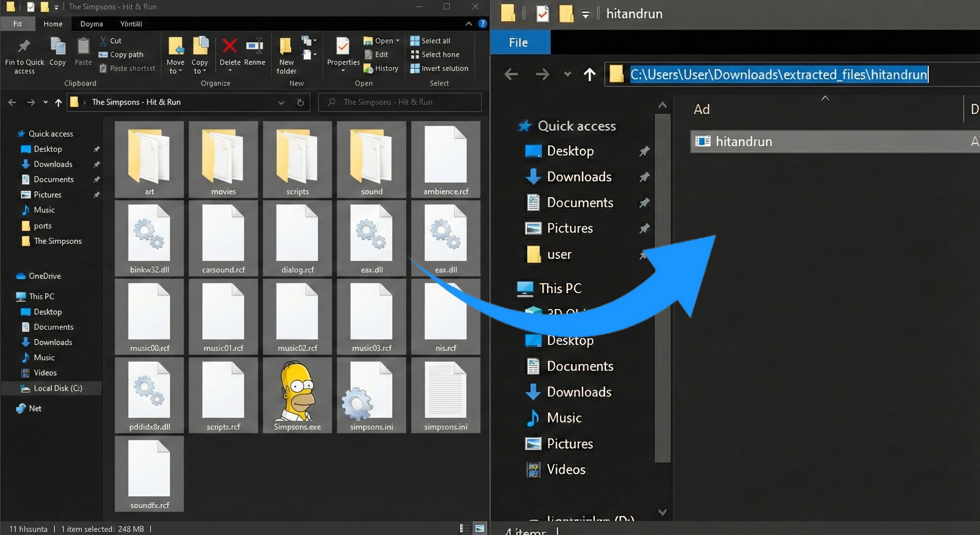The width and height of the screenshot is (980, 535).
Task: Select the soundfx.rcf file
Action: tap(149, 474)
